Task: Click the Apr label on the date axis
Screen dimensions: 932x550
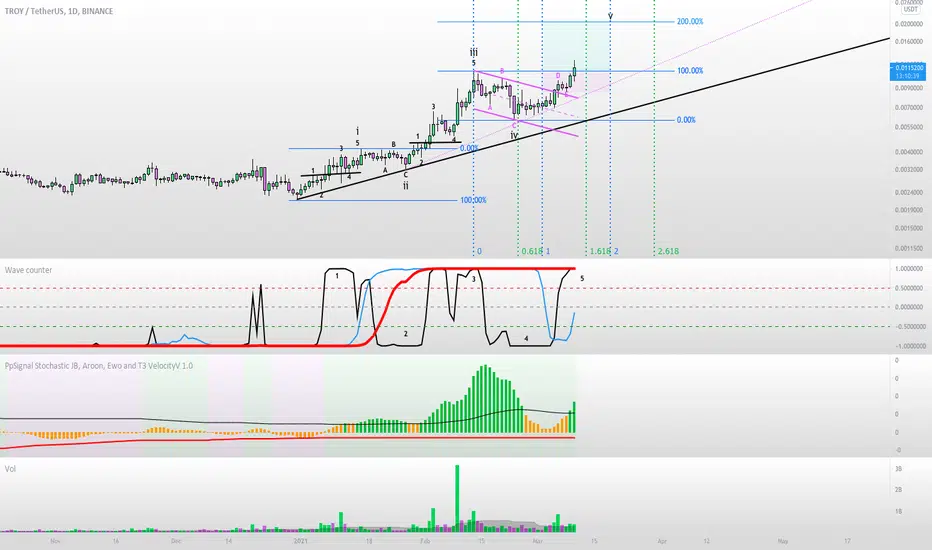Action: (662, 541)
